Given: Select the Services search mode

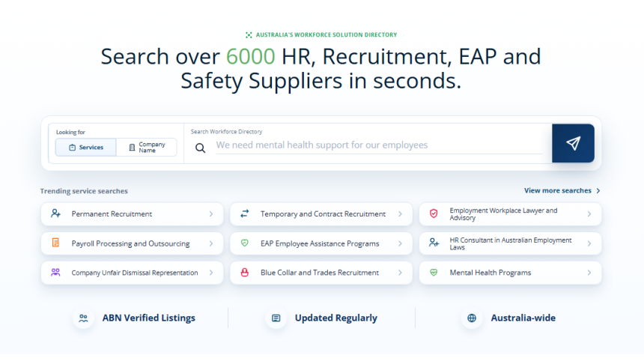Looking at the screenshot, I should [x=86, y=147].
